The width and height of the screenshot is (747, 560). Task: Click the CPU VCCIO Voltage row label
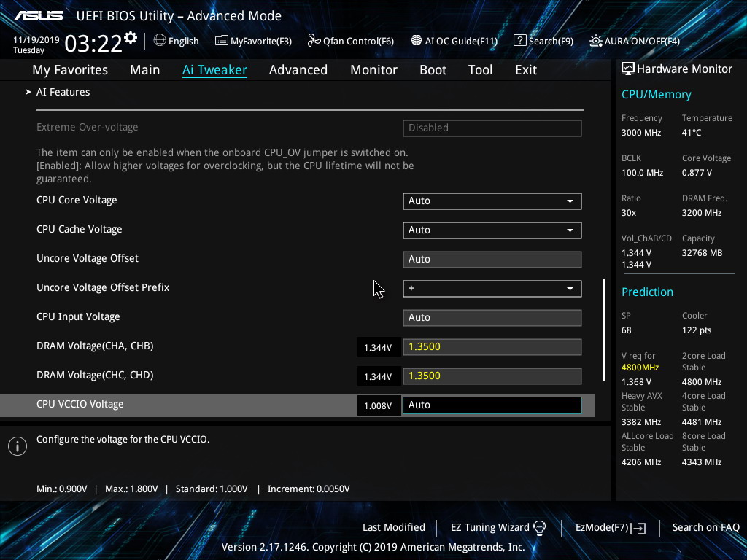(80, 404)
